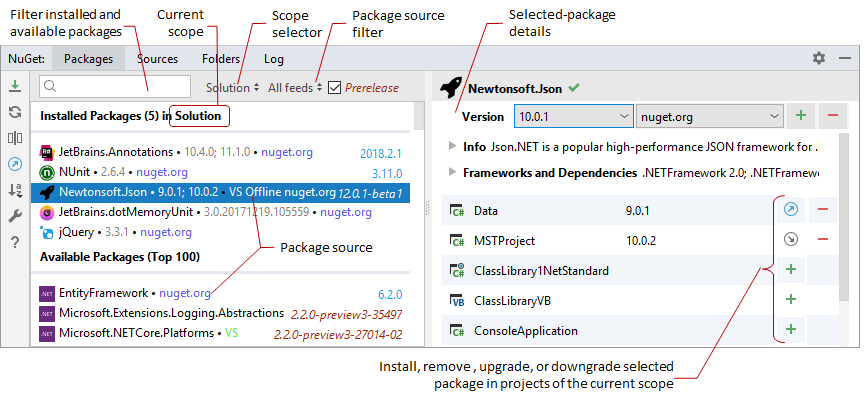868x398 pixels.
Task: Click nuget.org link beside jQuery
Action: click(166, 232)
